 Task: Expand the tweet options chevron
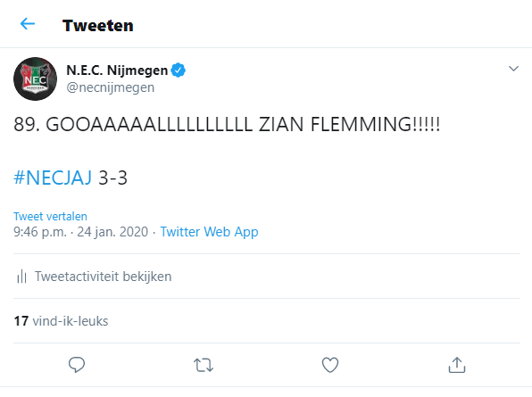coord(513,69)
